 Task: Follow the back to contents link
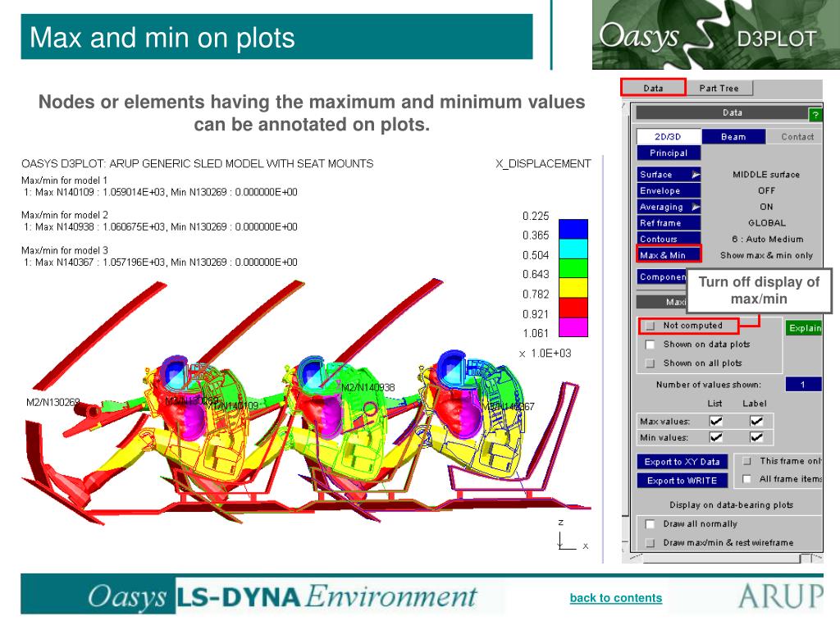pyautogui.click(x=615, y=598)
